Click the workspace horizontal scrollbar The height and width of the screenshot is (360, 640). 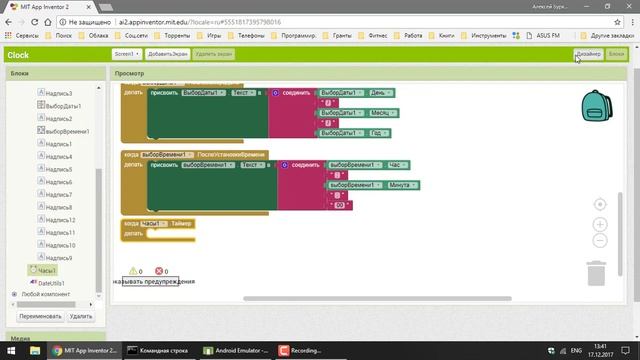(x=377, y=299)
